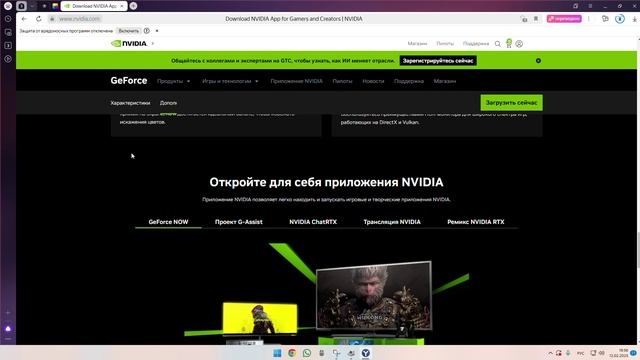Image resolution: width=640 pixels, height=360 pixels.
Task: Click Поддержка link in top NVIDIA bar
Action: click(476, 43)
